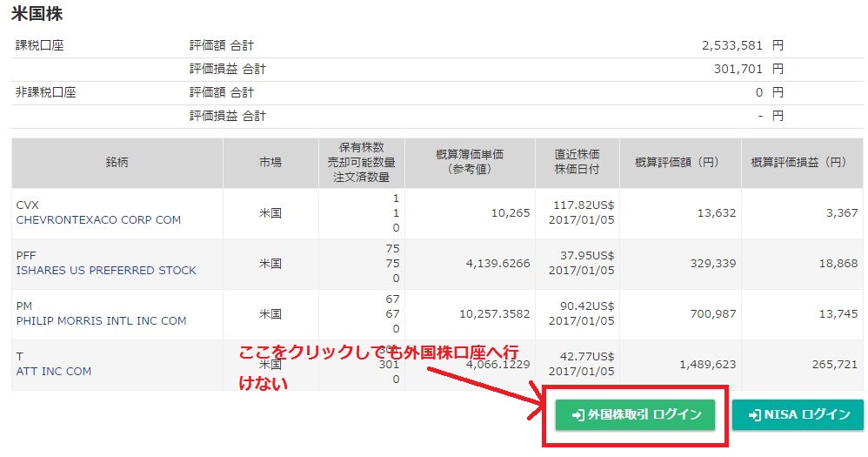Select PFF profit 18,868
Viewport: 868px width, 457px height.
click(838, 263)
